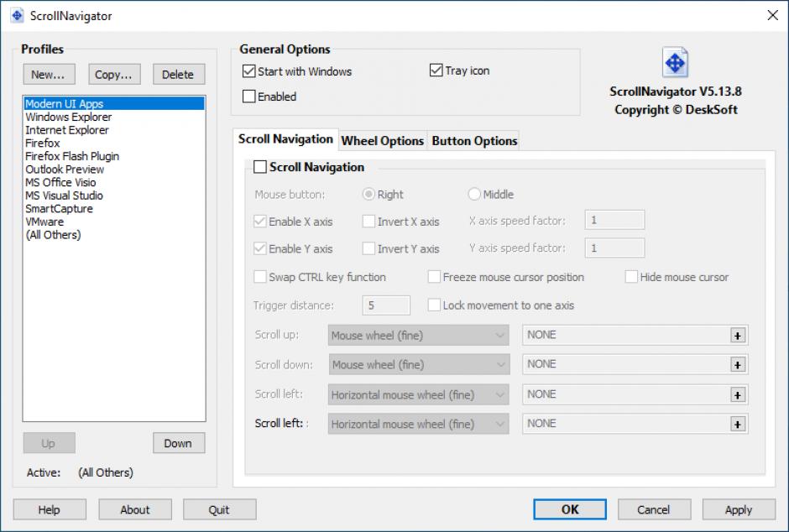Uncheck the Start with Windows option
The image size is (789, 532).
click(x=249, y=71)
